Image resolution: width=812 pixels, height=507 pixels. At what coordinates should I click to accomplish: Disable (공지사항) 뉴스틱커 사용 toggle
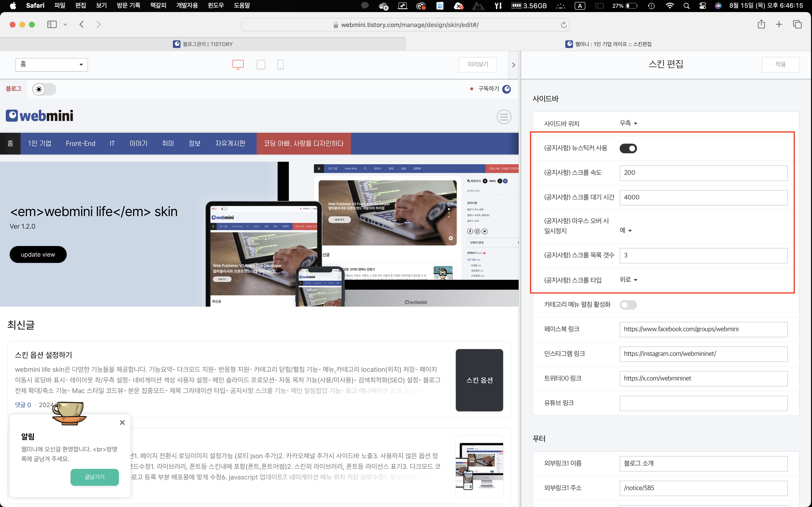click(x=628, y=148)
